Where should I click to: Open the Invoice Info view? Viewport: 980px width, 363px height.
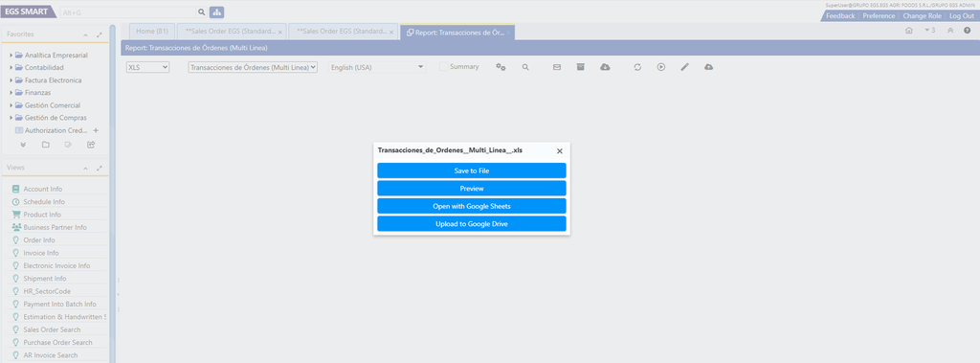[x=40, y=253]
